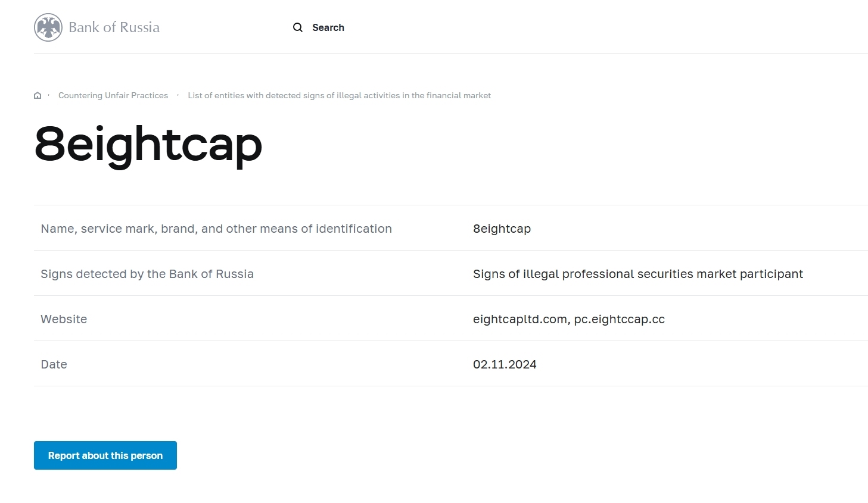Screen dimensions: 868x503
Task: Open Search via its text label
Action: click(328, 27)
